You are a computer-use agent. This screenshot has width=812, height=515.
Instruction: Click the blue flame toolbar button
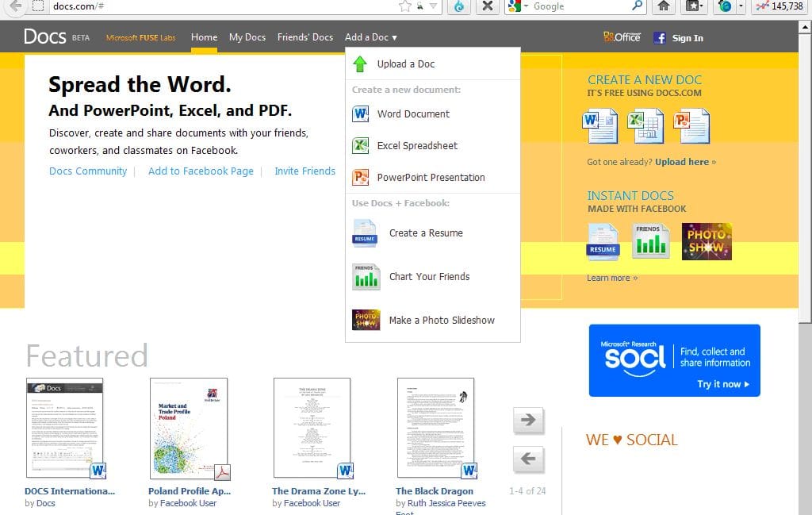[x=459, y=6]
